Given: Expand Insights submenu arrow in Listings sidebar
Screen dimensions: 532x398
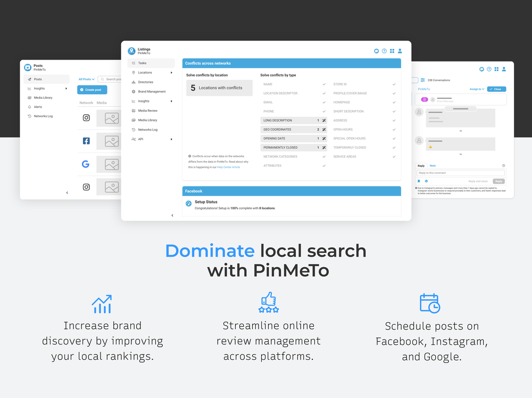Looking at the screenshot, I should point(171,101).
